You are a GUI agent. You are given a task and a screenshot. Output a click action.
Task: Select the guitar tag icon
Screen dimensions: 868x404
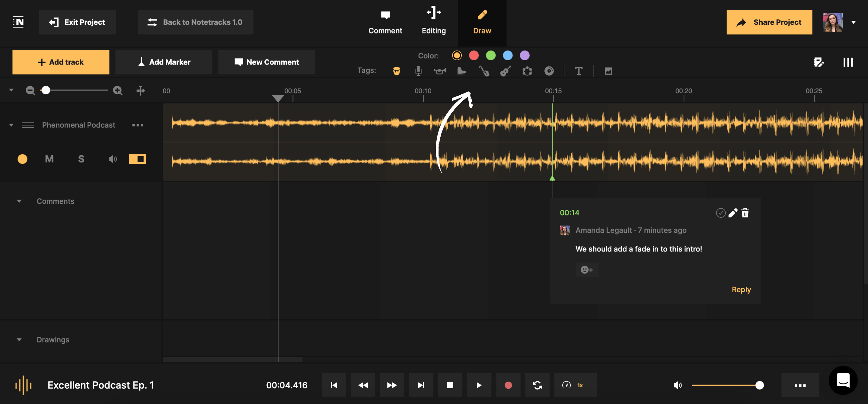[505, 71]
